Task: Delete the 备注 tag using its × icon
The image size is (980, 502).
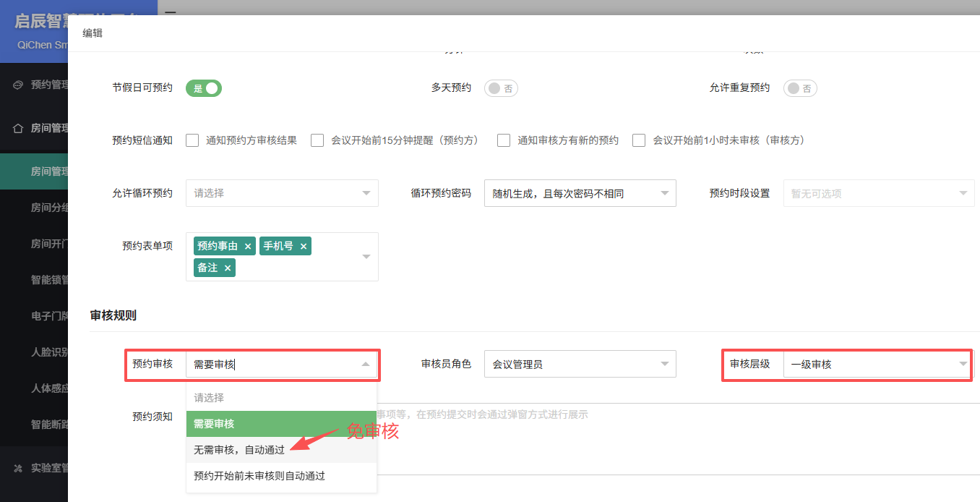Action: pyautogui.click(x=228, y=268)
